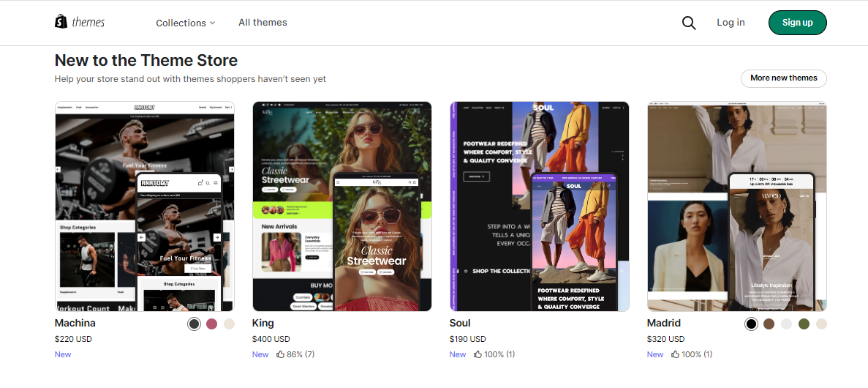Click the New badge under King

[x=260, y=354]
